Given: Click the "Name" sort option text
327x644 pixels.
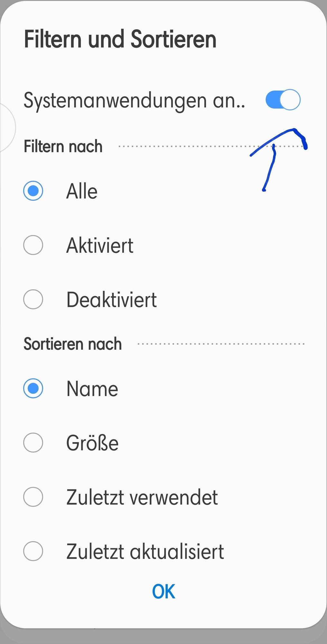Looking at the screenshot, I should [x=92, y=389].
